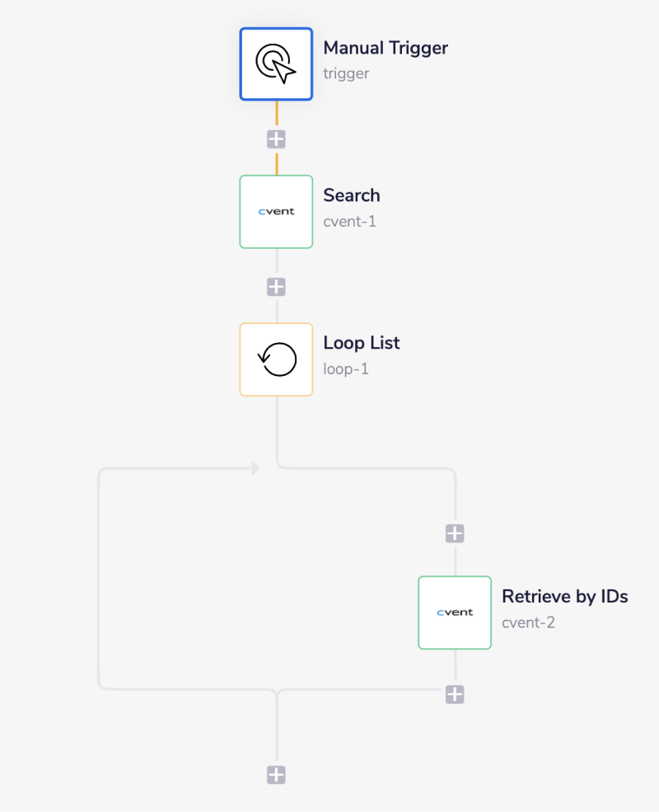Add a step between trigger and Search
The image size is (659, 812).
[x=276, y=138]
